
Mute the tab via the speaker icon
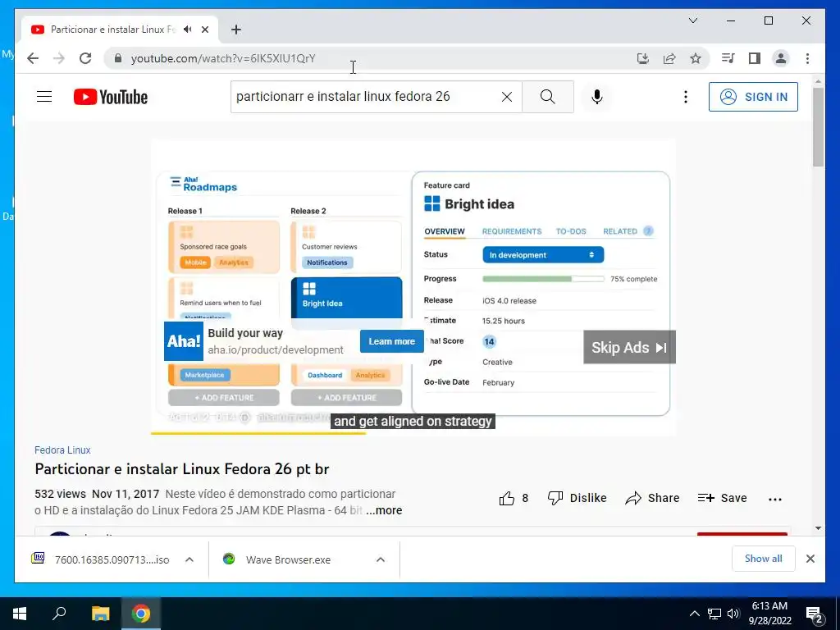[x=188, y=30]
